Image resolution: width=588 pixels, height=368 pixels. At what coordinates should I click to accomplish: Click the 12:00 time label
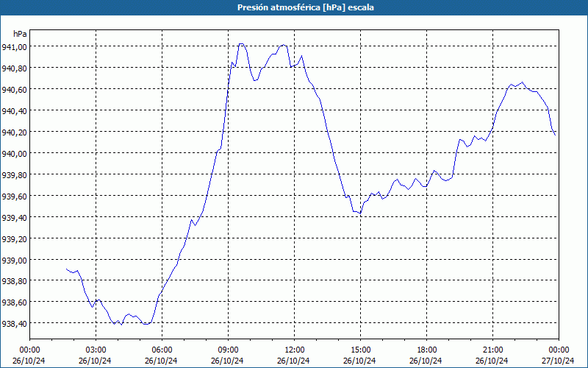click(x=295, y=350)
